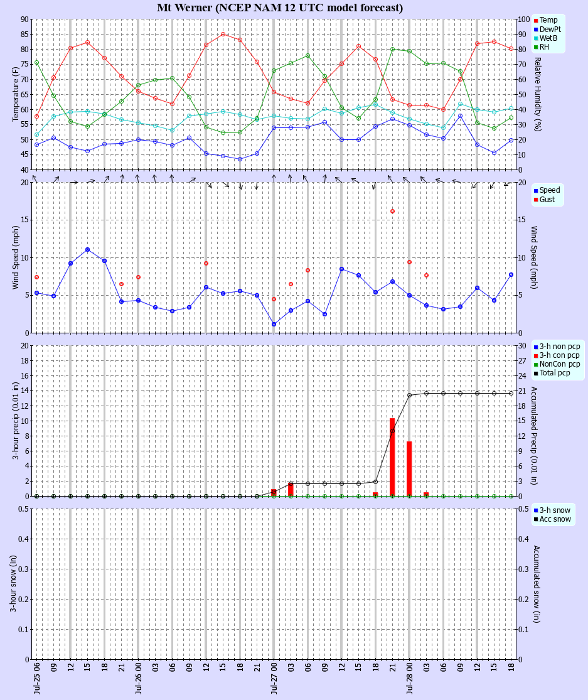This screenshot has width=588, height=700.
Task: Click the 3-h non pcp legend item
Action: click(557, 347)
